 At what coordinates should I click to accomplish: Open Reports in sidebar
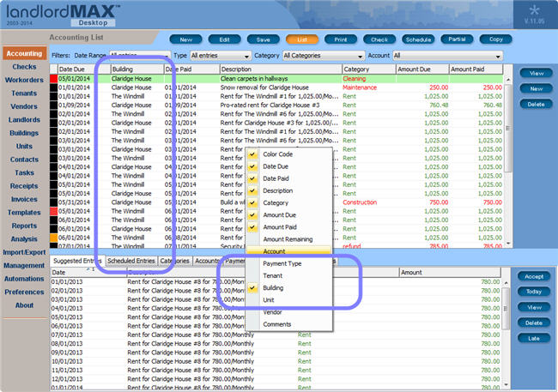pos(24,226)
